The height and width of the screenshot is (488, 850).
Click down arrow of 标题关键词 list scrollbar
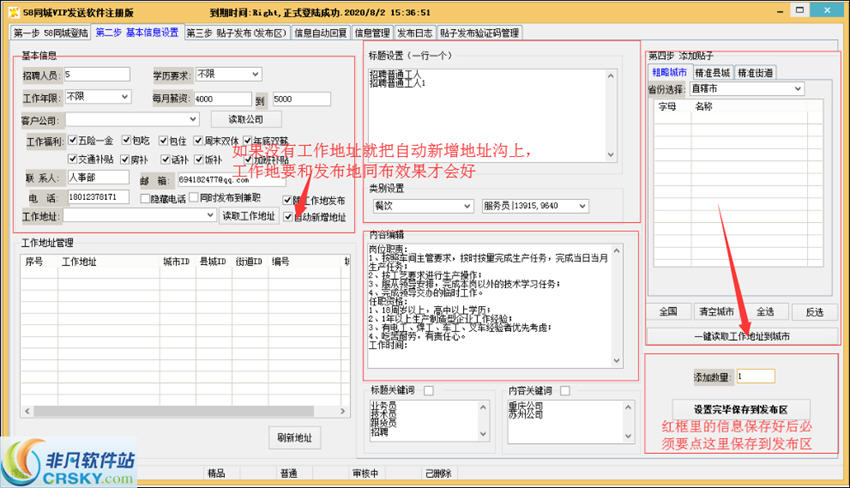[x=483, y=434]
